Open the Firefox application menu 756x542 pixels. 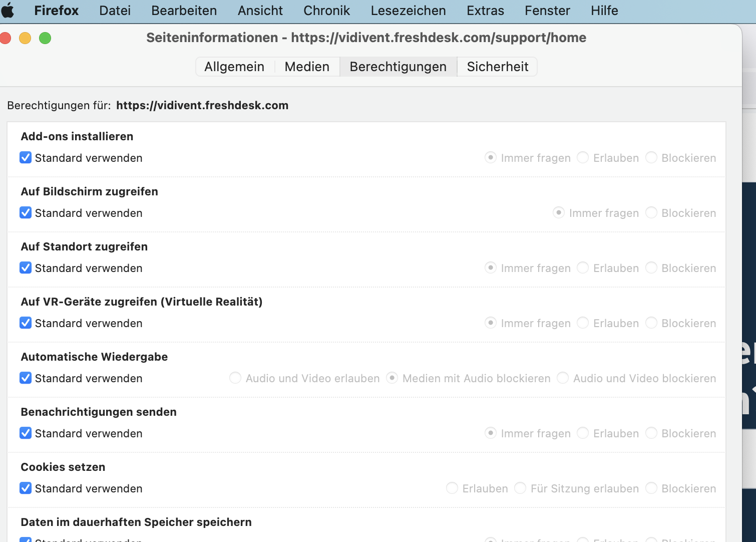56,11
